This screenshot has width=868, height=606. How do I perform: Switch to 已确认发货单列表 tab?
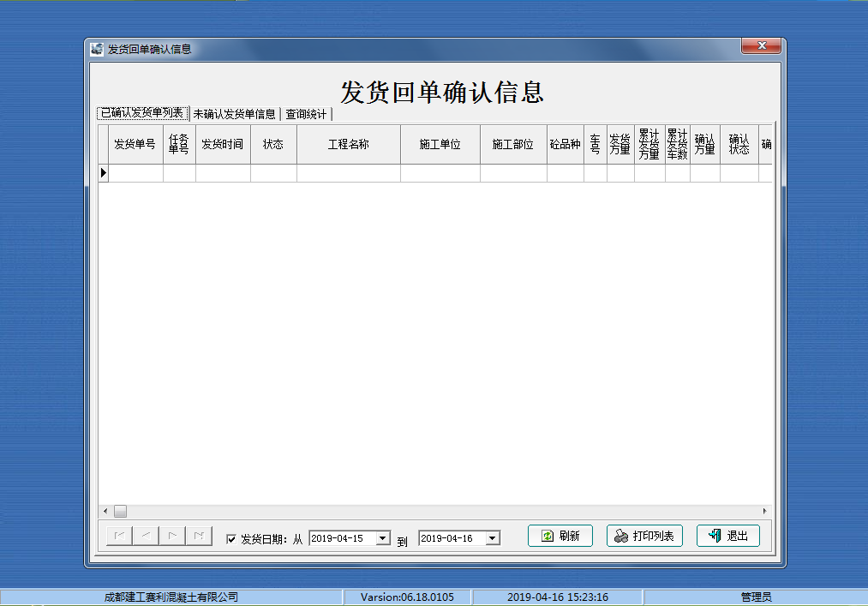pyautogui.click(x=142, y=113)
